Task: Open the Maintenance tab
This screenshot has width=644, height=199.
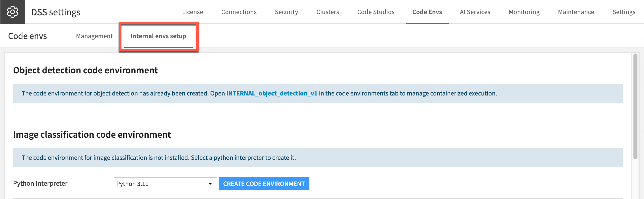Action: point(576,12)
